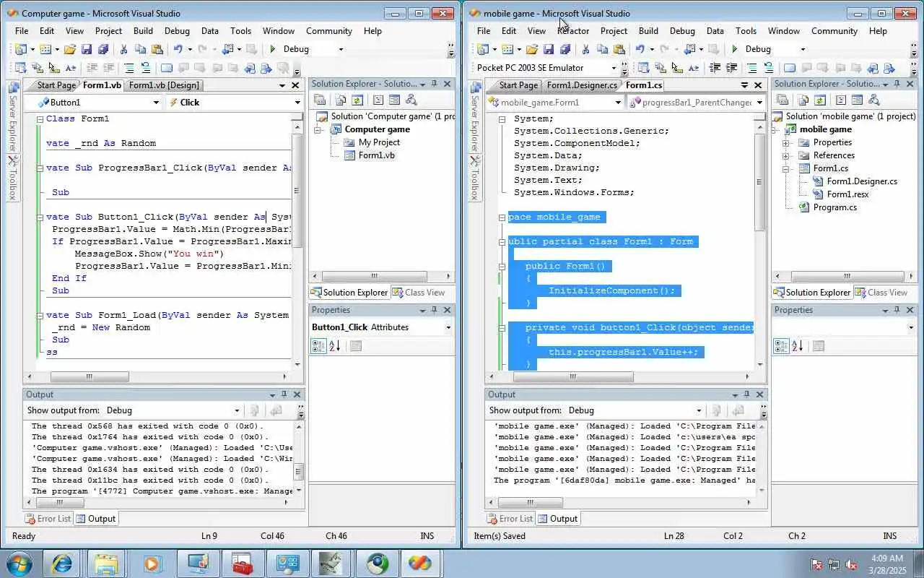The height and width of the screenshot is (578, 924).
Task: Select Program.cs in mobile game Solution Explorer
Action: [835, 207]
